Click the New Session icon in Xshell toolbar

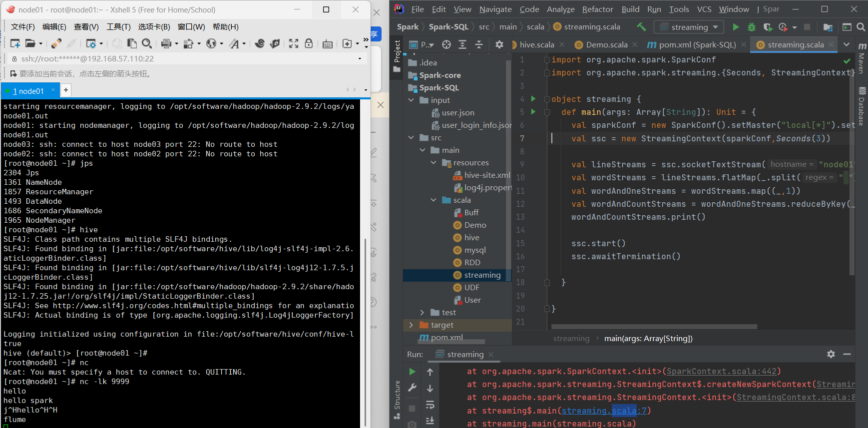[15, 44]
